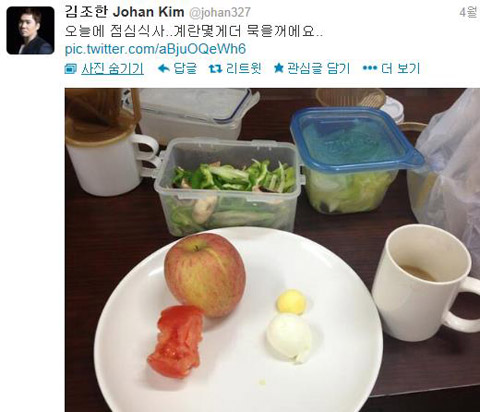Viewport: 480px width, 412px height.
Task: Choose the 리트윗 retweet label
Action: (244, 69)
